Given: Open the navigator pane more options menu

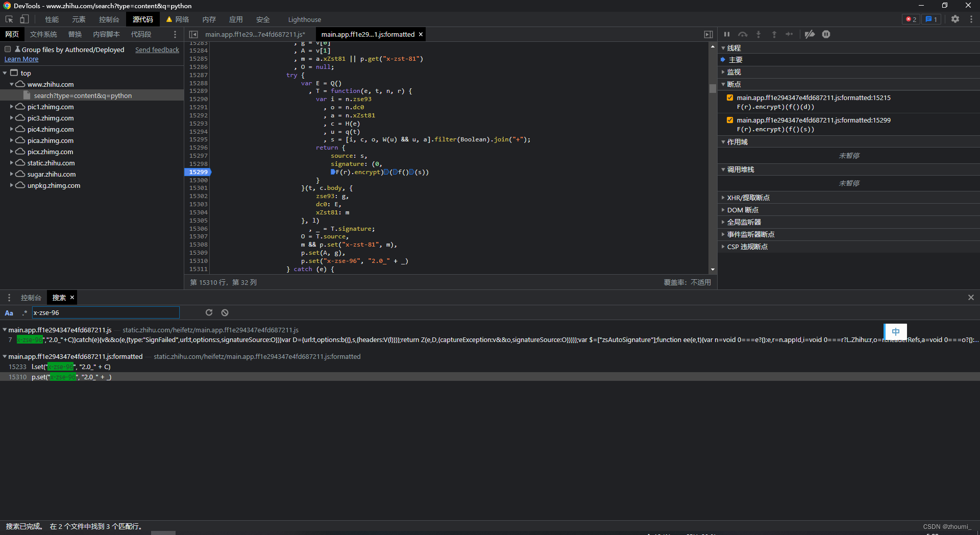Looking at the screenshot, I should point(175,34).
